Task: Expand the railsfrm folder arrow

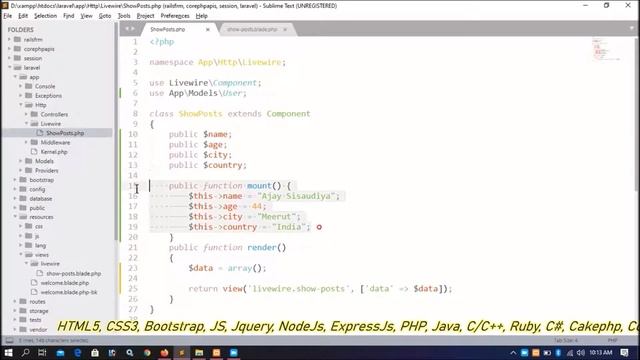Action: (x=9, y=40)
